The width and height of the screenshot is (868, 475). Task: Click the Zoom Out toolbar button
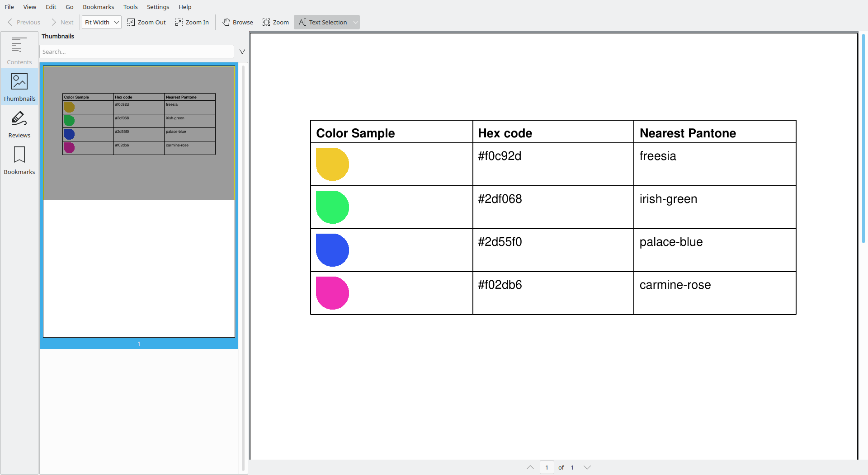pos(146,22)
